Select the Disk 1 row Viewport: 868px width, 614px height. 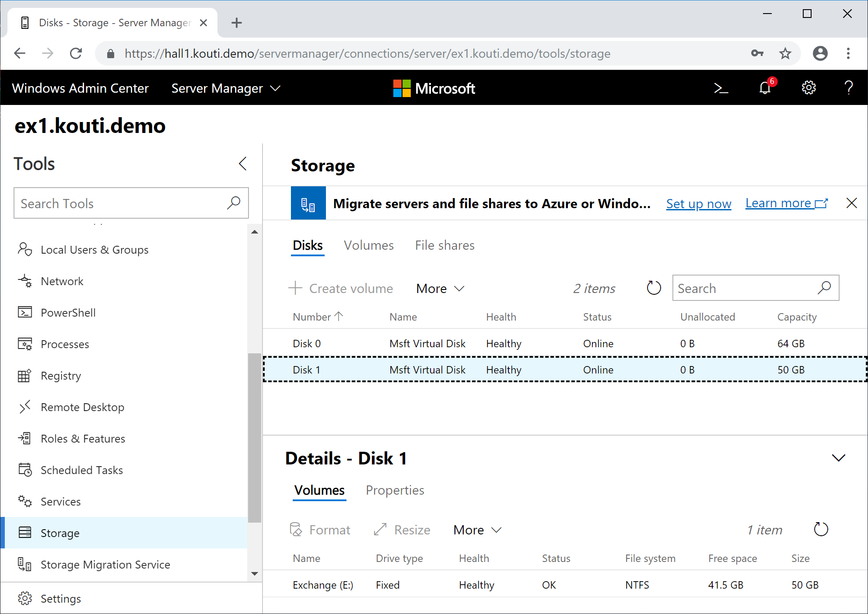coord(565,370)
